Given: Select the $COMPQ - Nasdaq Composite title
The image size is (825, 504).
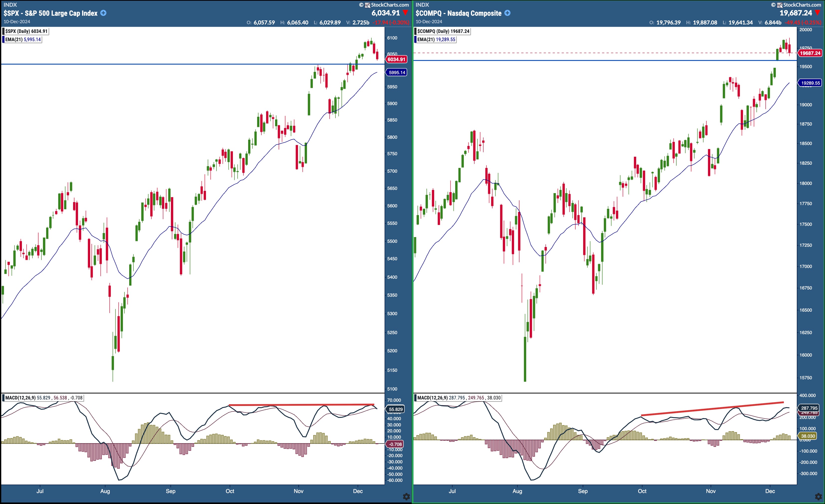Looking at the screenshot, I should [x=458, y=13].
